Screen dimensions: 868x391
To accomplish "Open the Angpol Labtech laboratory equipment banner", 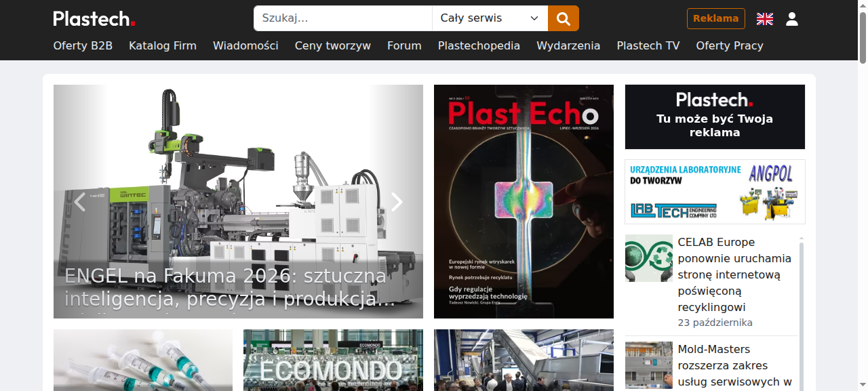I will pyautogui.click(x=715, y=192).
